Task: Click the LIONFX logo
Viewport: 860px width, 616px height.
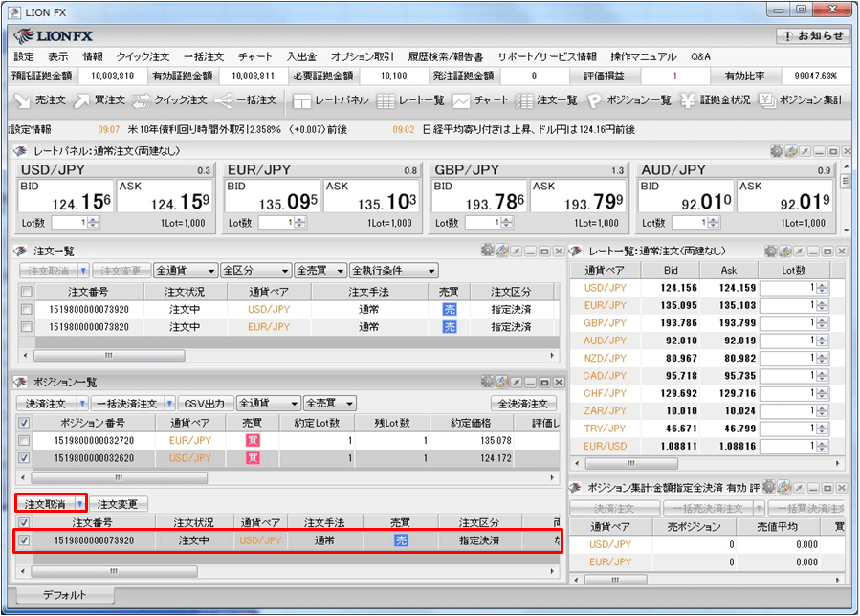Action: (x=54, y=36)
